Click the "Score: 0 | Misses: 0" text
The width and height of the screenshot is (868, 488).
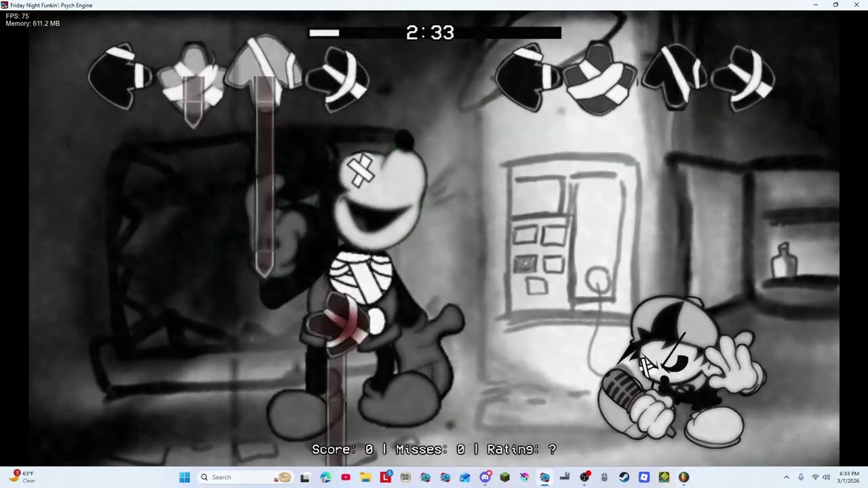pyautogui.click(x=389, y=449)
